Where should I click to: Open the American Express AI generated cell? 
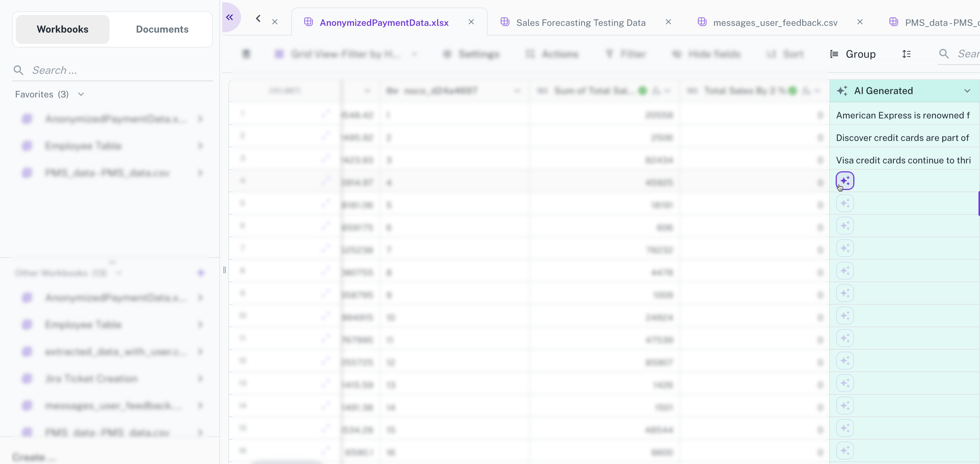point(904,115)
